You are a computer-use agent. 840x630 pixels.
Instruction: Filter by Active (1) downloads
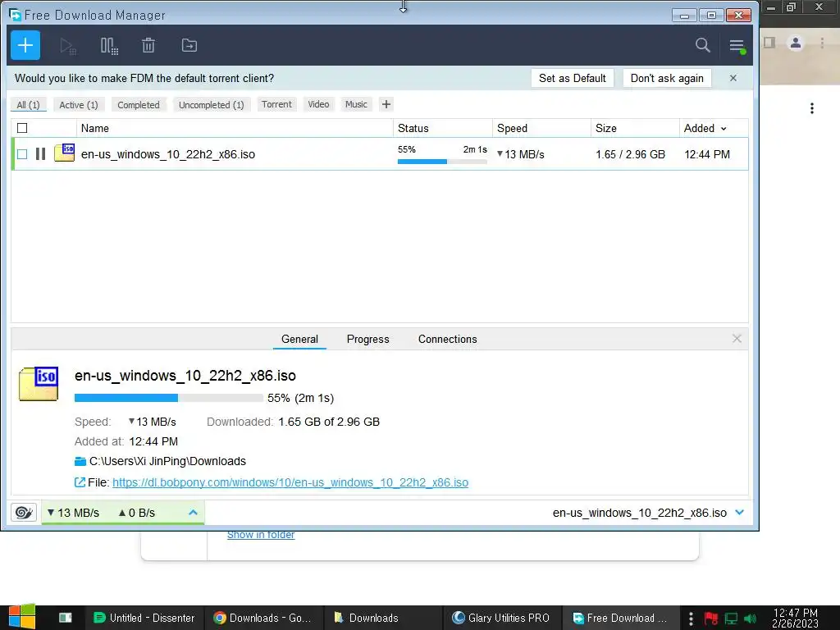coord(79,104)
